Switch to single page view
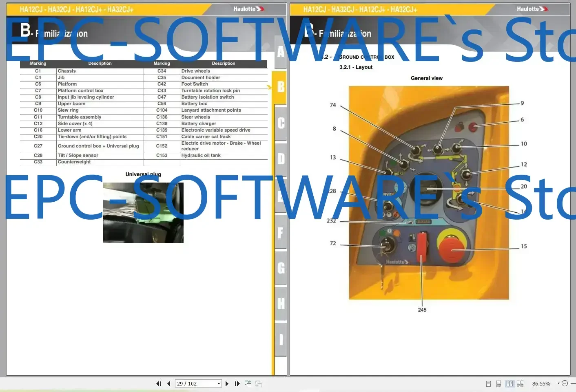The image size is (576, 392). [488, 383]
